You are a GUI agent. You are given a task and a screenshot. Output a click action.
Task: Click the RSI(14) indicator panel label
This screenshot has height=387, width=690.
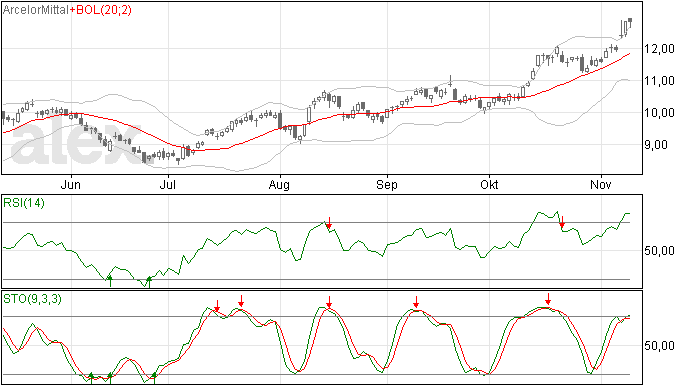tap(24, 203)
